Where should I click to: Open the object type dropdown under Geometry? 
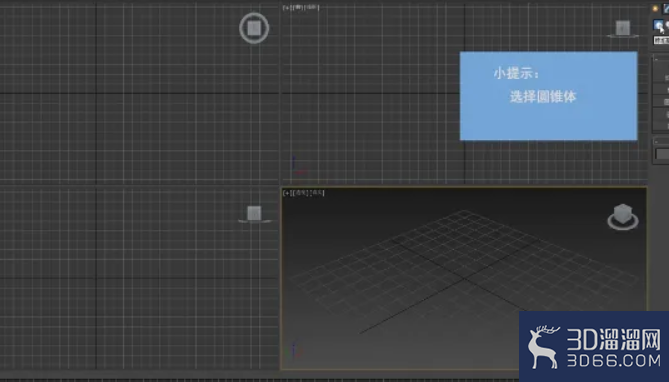point(661,40)
